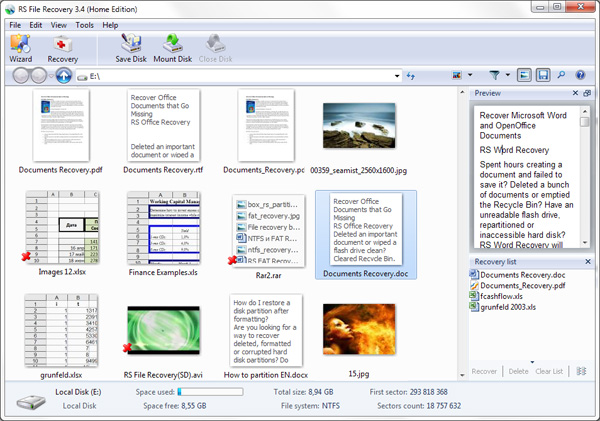Image resolution: width=600 pixels, height=421 pixels.
Task: Click the preview pane scrollbar thumb
Action: 584,122
